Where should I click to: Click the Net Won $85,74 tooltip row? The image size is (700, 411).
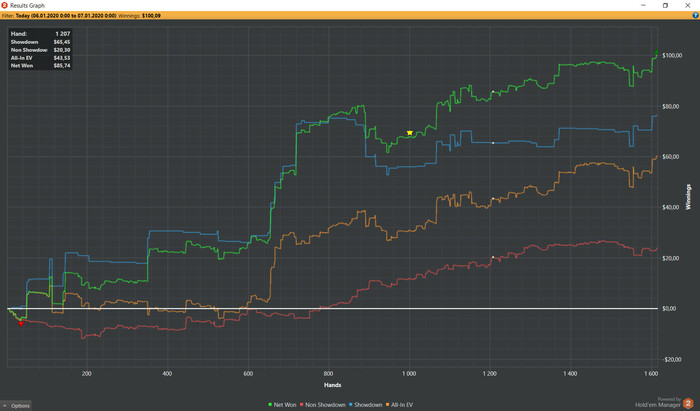(x=40, y=66)
